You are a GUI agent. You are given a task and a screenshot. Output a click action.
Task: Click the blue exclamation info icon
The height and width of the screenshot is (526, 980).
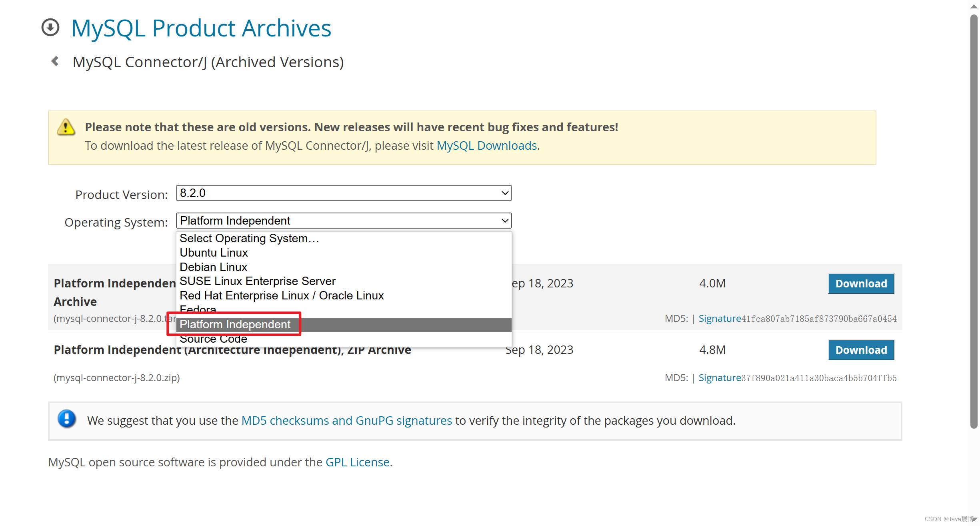[x=67, y=419]
